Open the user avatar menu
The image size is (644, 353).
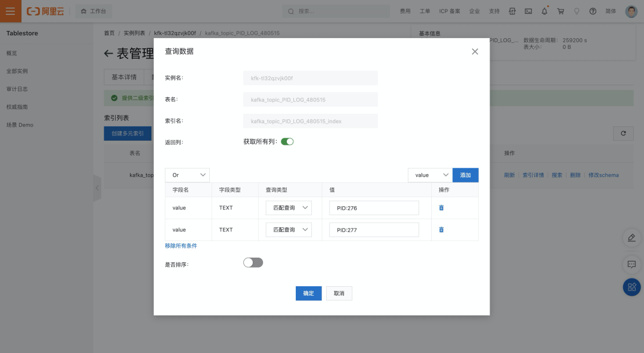pos(631,11)
